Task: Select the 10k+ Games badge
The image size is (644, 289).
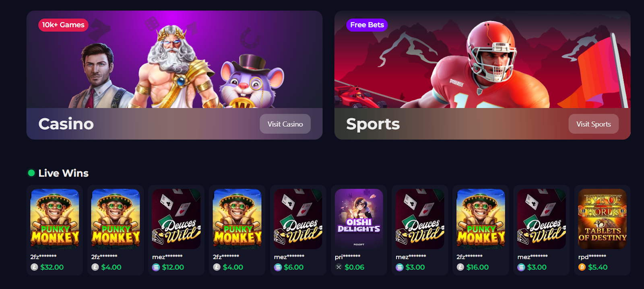Action: click(x=63, y=25)
